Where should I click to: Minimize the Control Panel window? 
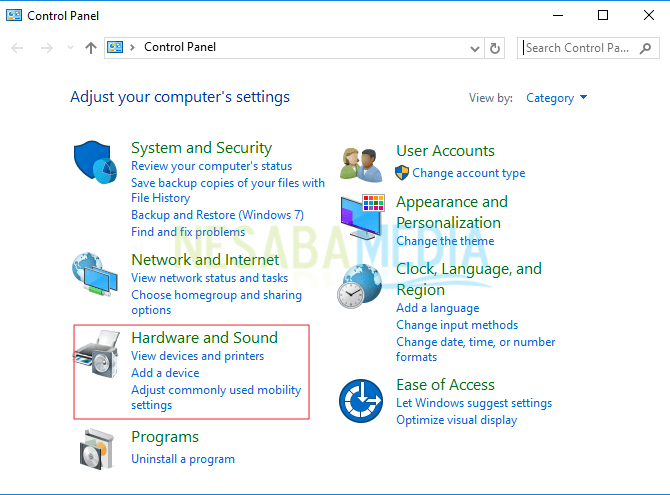(x=558, y=15)
